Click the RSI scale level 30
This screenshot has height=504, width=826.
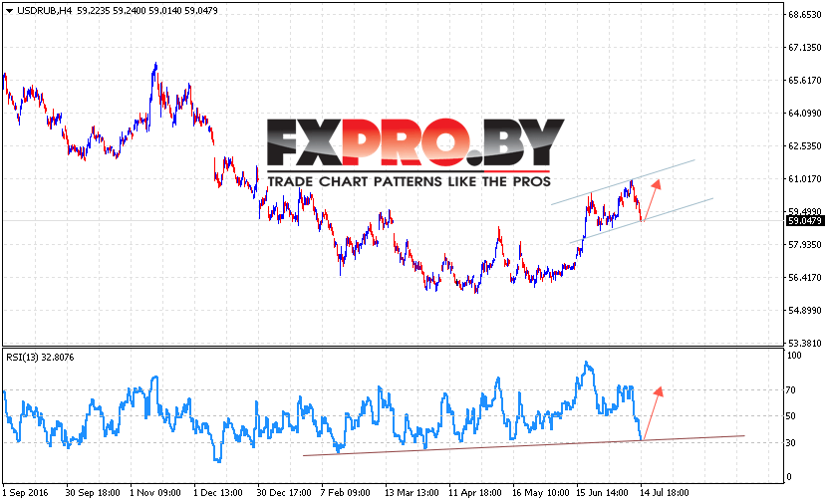pos(791,443)
